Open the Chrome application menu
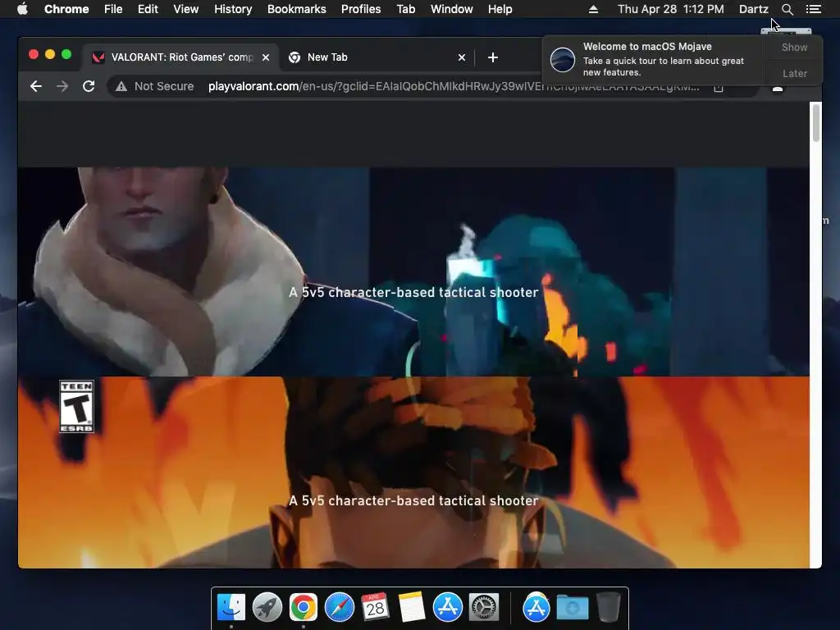 66,9
